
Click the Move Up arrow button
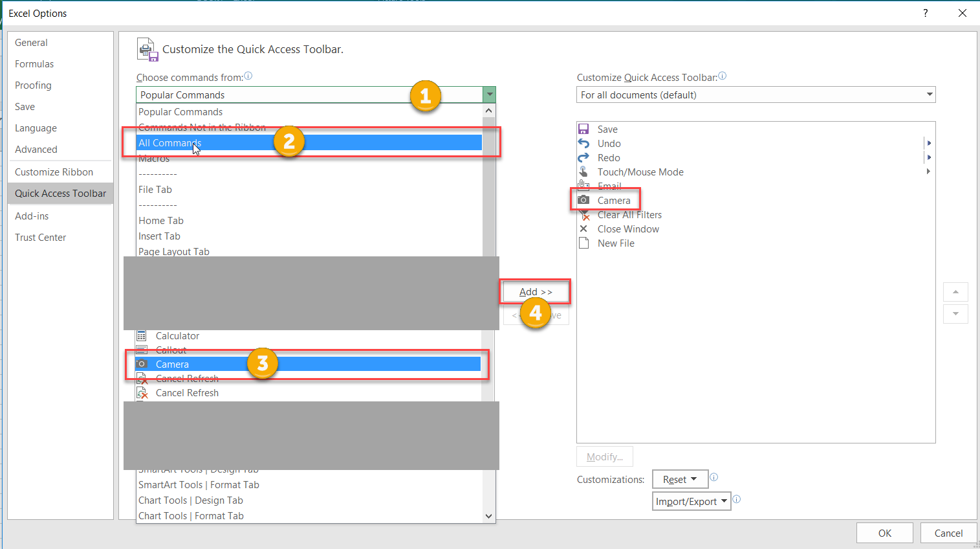(x=955, y=292)
